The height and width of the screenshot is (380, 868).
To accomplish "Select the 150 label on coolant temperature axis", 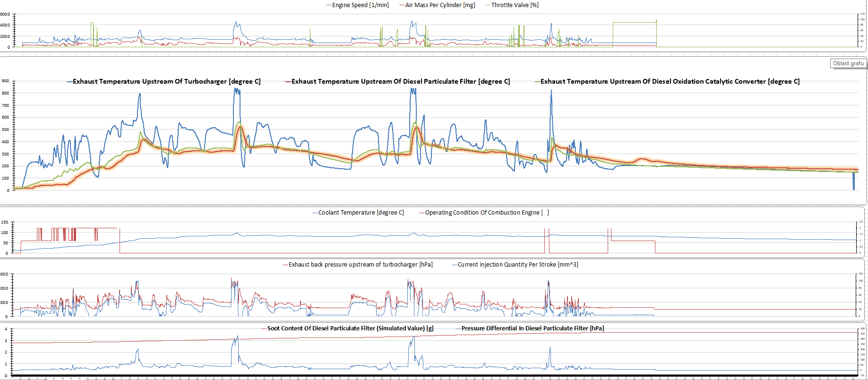I will pos(4,222).
